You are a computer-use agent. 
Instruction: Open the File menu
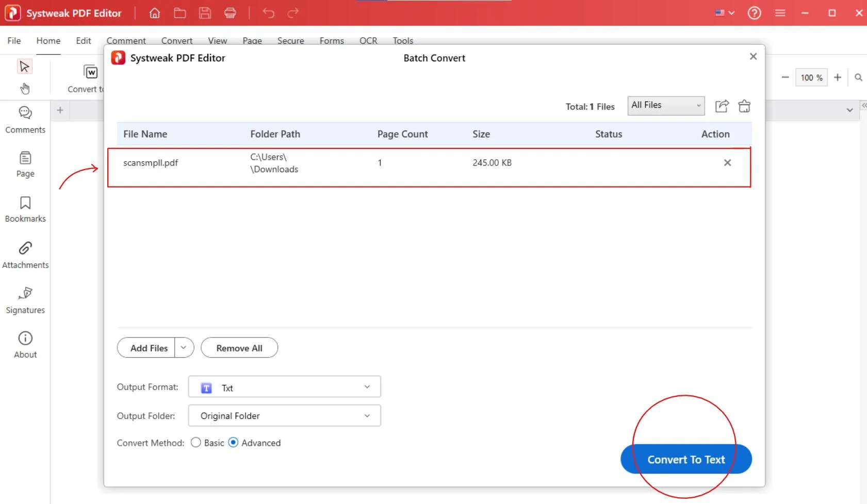[x=14, y=41]
